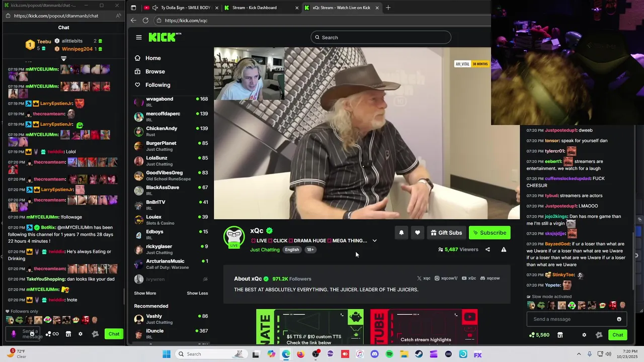Click the green Subscribe button

pyautogui.click(x=490, y=233)
